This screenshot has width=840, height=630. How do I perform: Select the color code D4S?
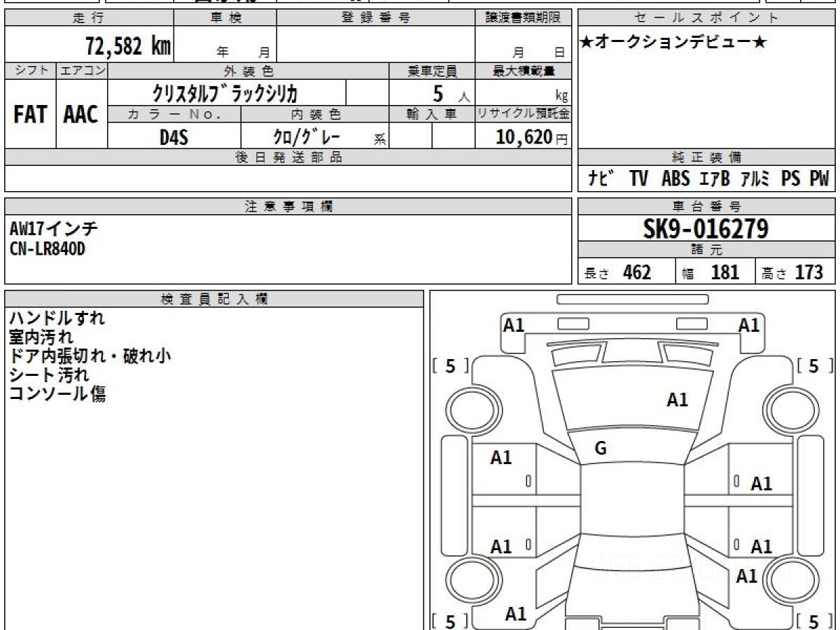point(174,136)
